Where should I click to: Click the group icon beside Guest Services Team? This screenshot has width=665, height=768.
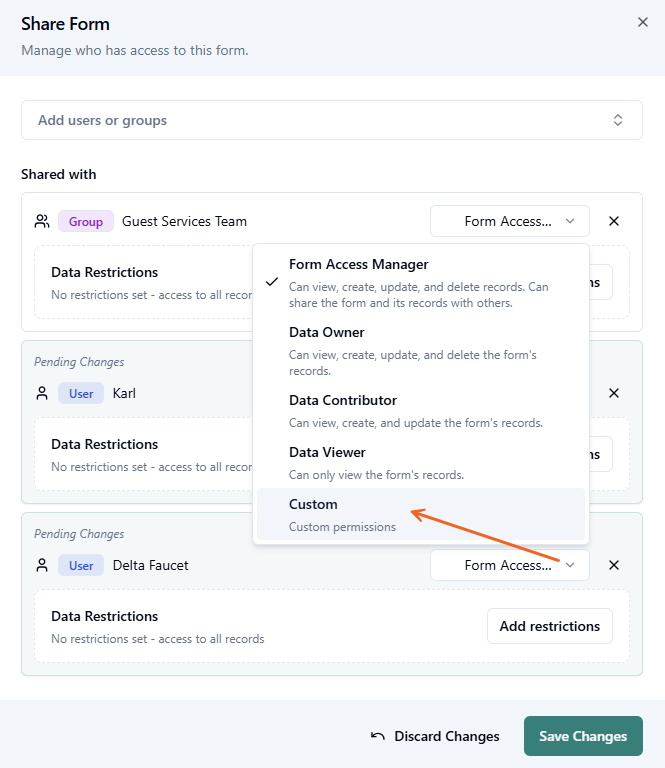click(x=42, y=221)
